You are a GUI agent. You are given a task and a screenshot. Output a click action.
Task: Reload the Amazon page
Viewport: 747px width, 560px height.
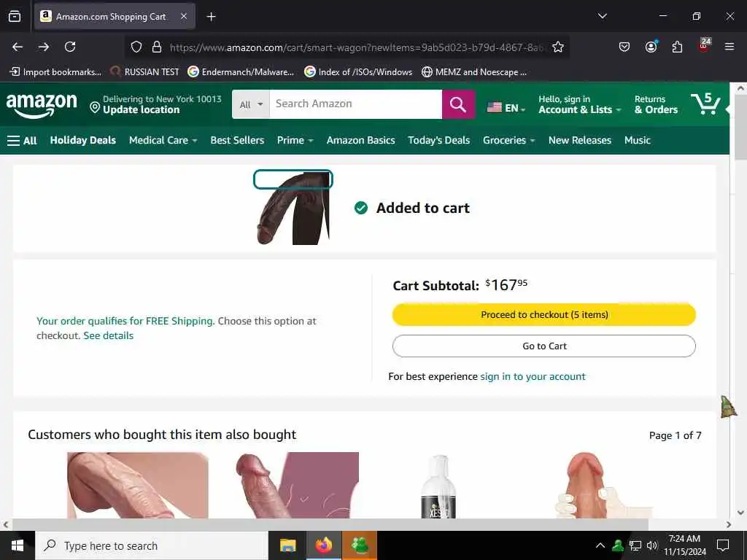tap(70, 47)
